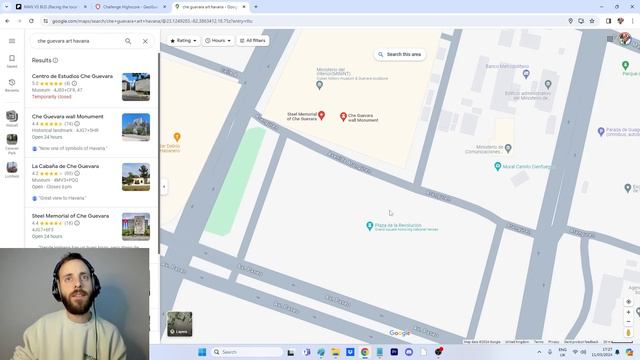Image resolution: width=640 pixels, height=360 pixels.
Task: Click the Street View pegman icon
Action: pyautogui.click(x=629, y=333)
